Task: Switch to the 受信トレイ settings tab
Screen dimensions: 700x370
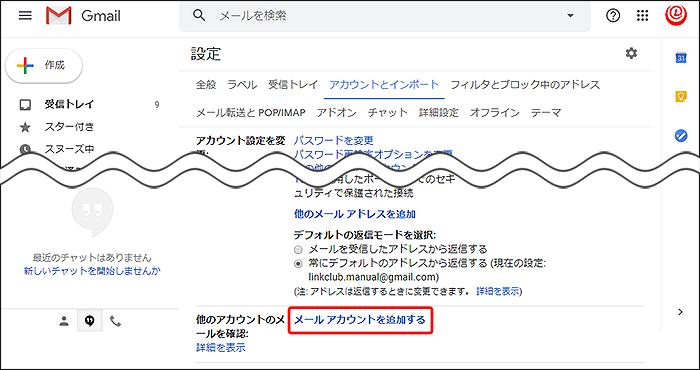Action: (x=293, y=85)
